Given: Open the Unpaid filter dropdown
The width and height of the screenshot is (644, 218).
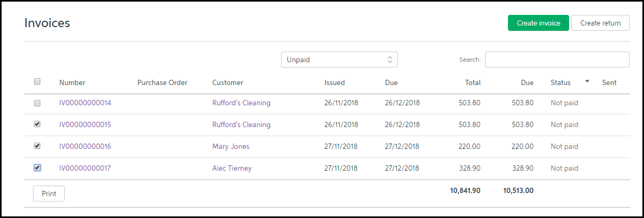Looking at the screenshot, I should (339, 60).
